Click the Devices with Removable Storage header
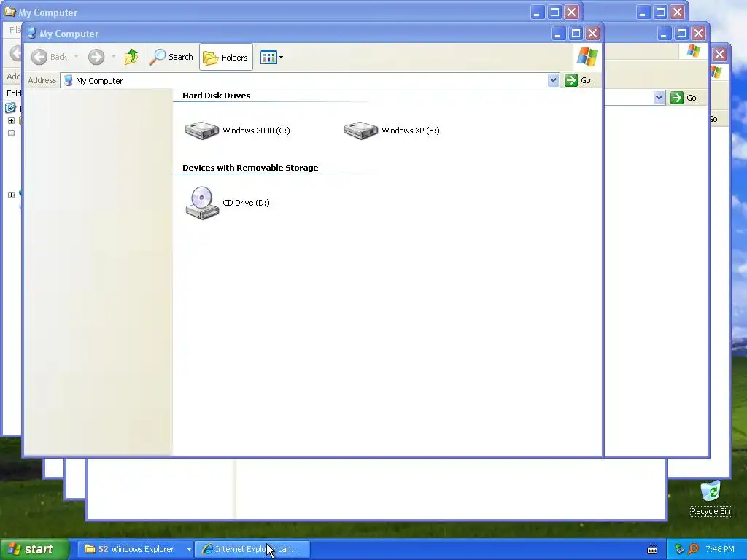747x560 pixels. point(250,168)
